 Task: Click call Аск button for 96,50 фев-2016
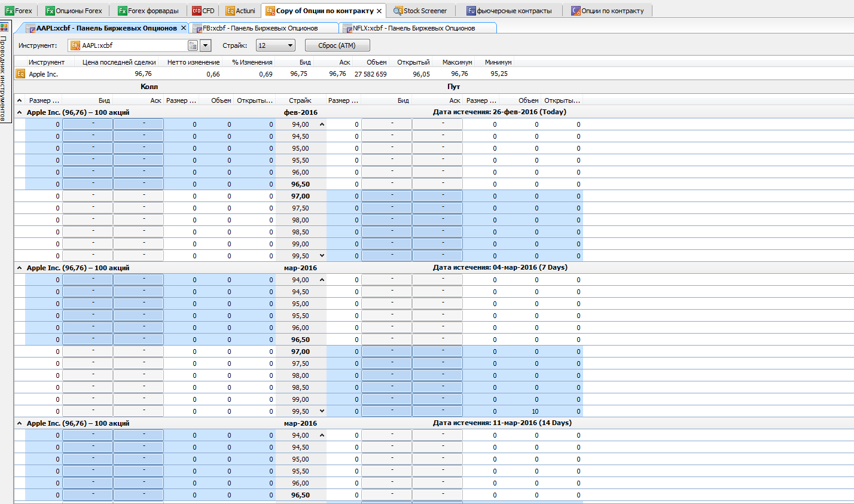point(138,184)
